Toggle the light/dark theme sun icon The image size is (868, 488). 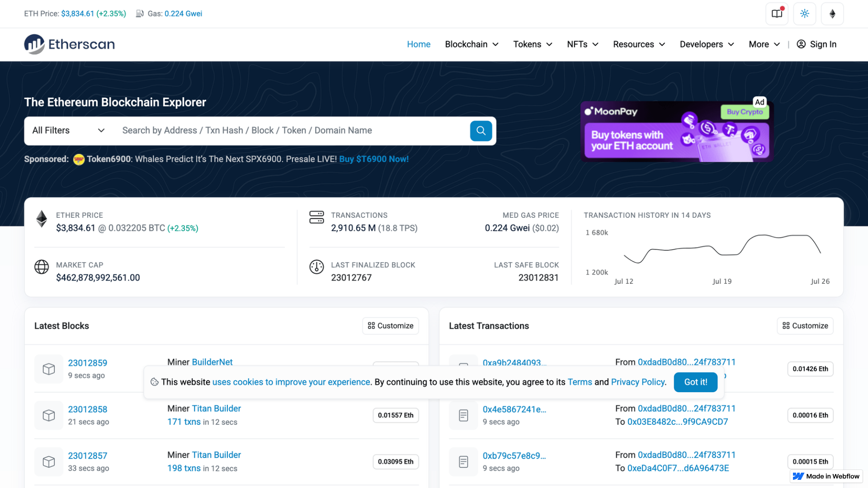804,14
